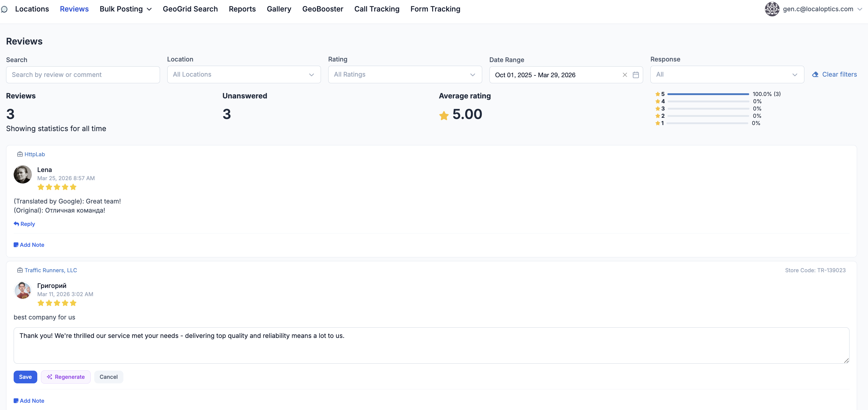The width and height of the screenshot is (868, 410).
Task: Open the Call Tracking tab
Action: point(376,9)
